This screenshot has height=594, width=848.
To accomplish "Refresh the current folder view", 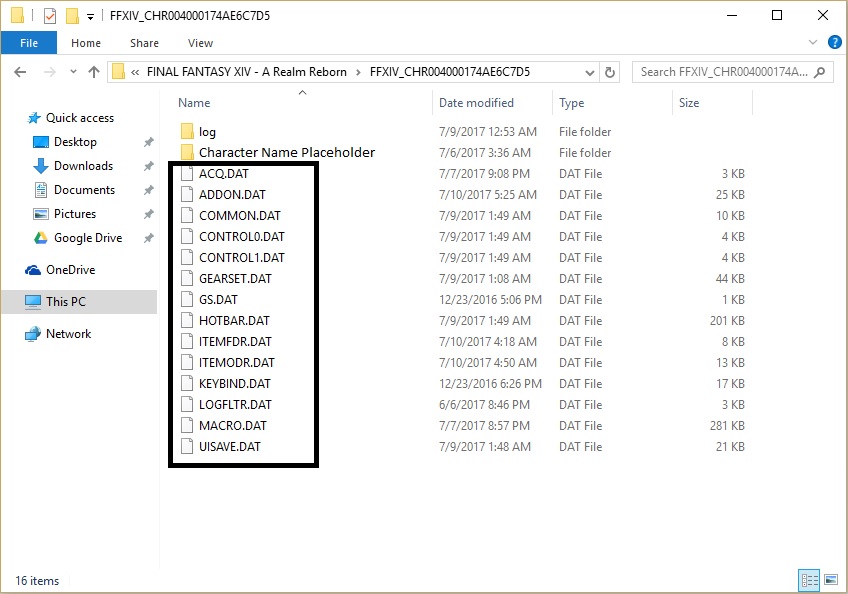I will 610,72.
